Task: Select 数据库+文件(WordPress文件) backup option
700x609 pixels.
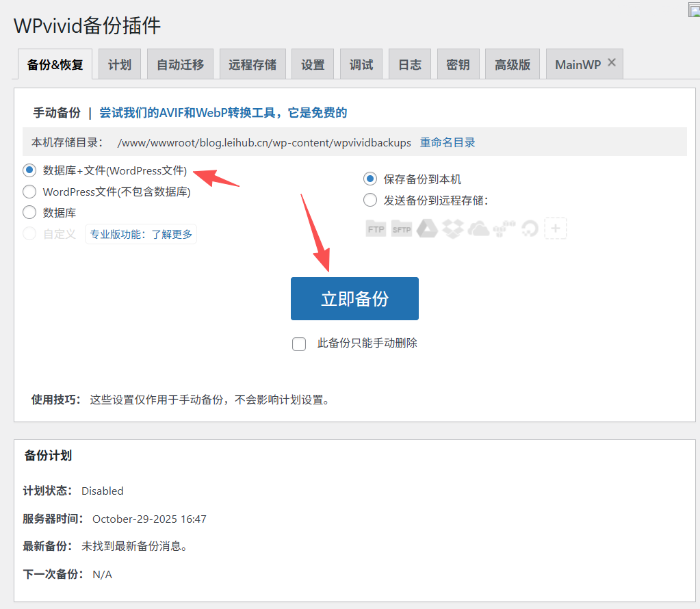Action: (29, 170)
